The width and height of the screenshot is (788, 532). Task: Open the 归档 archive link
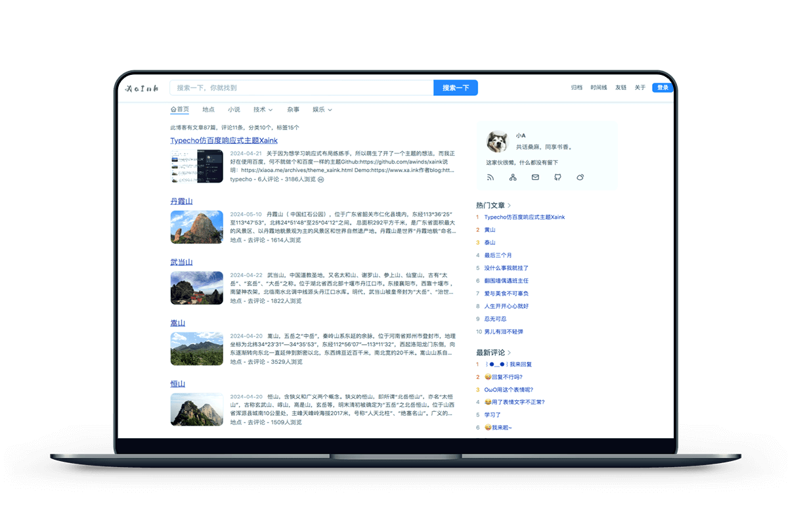(577, 88)
